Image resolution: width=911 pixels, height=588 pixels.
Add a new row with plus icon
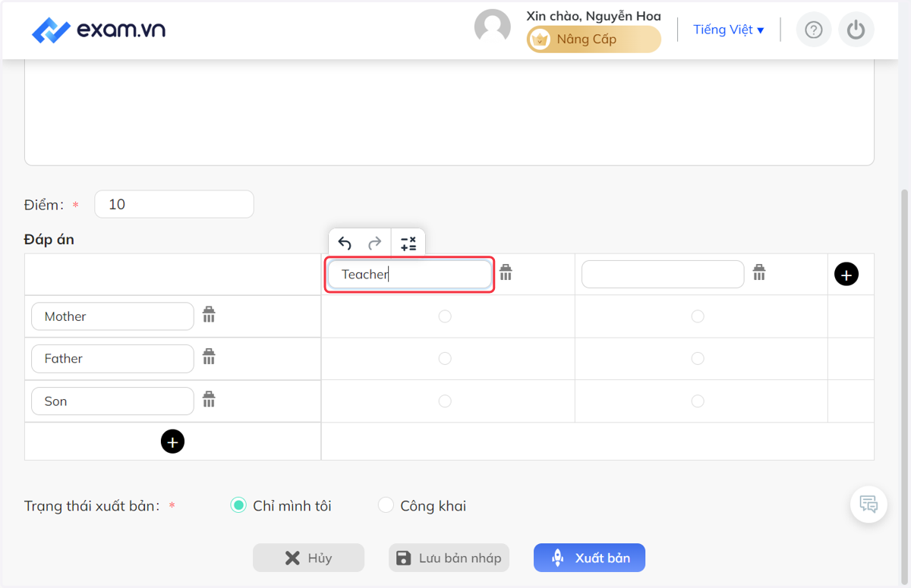click(x=172, y=441)
